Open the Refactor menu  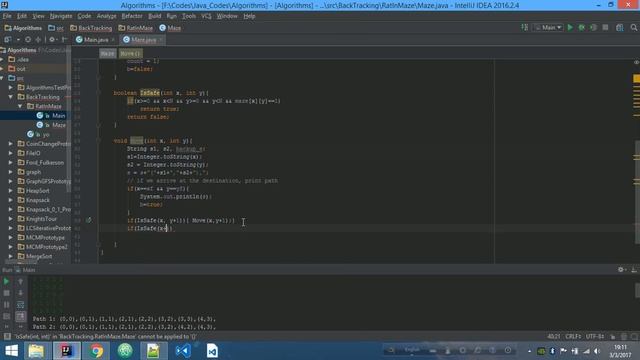point(132,16)
